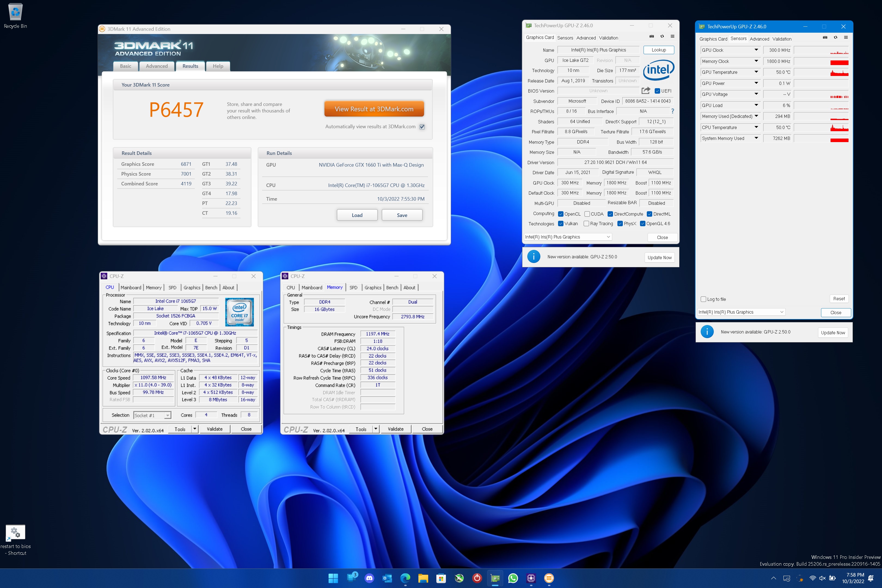Click the refresh icon in GPU-Z Sensors window

[835, 38]
